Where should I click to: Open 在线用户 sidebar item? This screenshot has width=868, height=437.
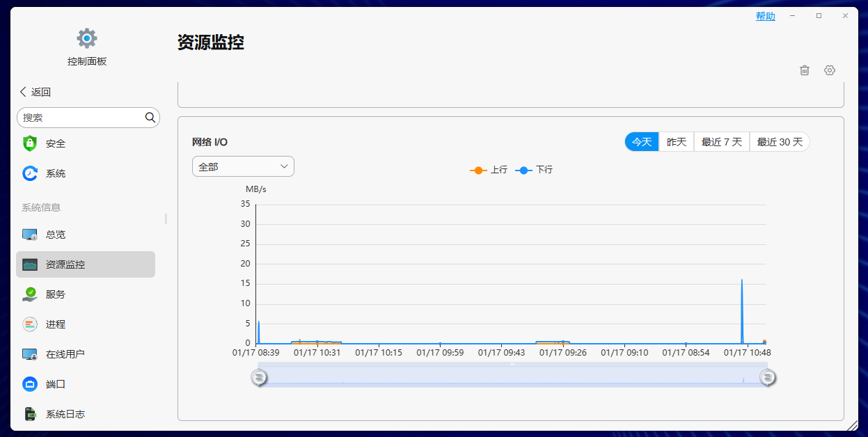pos(65,354)
